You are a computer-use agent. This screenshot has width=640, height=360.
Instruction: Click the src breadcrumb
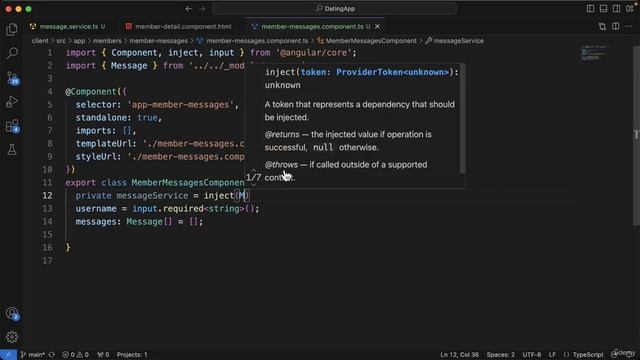tap(61, 41)
